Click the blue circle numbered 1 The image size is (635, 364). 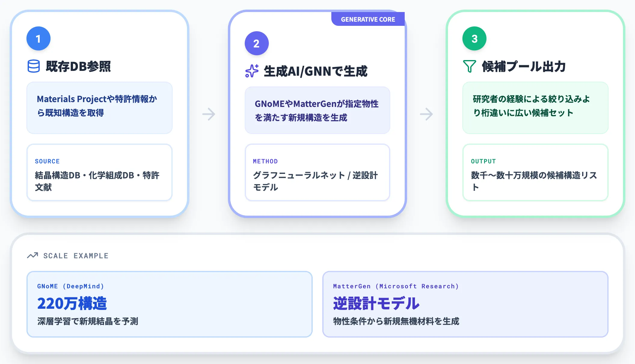click(38, 38)
